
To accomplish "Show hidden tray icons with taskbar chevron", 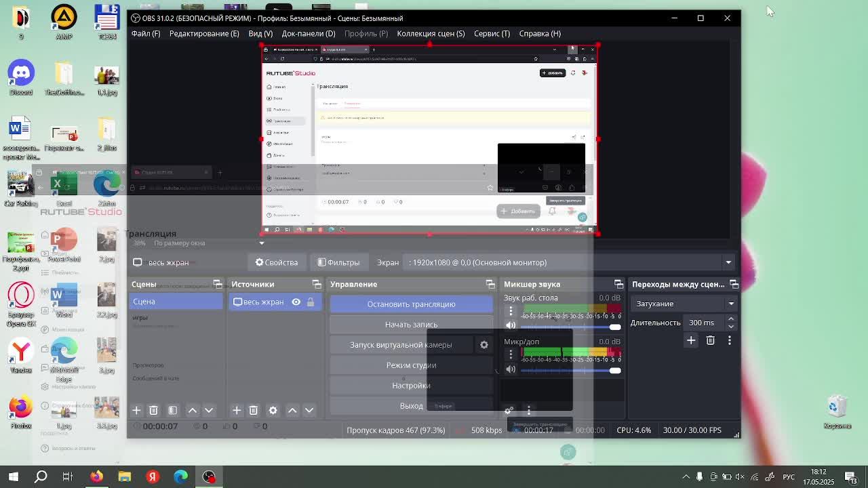I will tap(686, 477).
